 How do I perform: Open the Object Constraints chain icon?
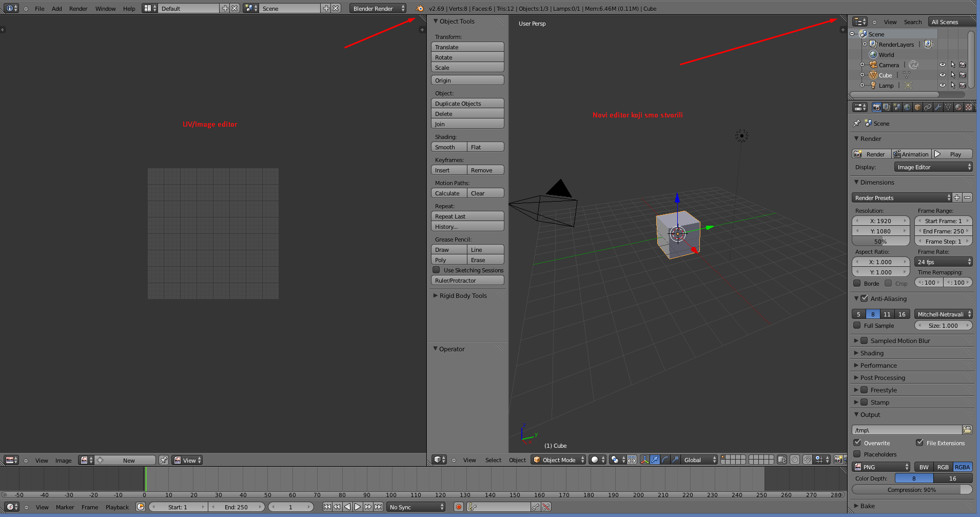[928, 107]
